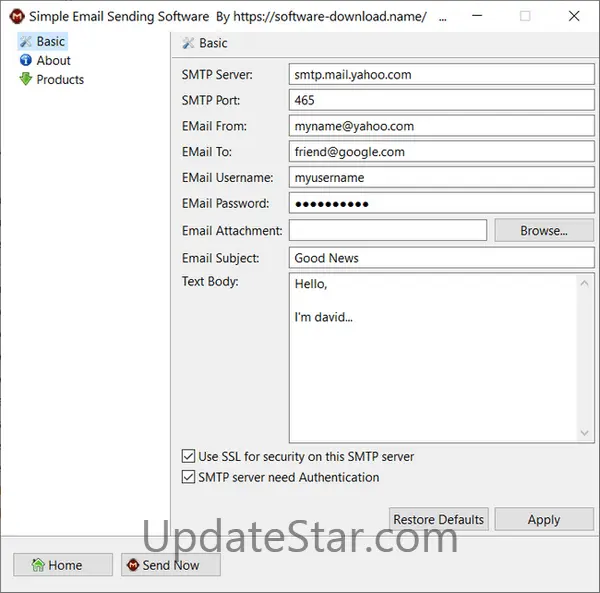The image size is (600, 593).
Task: Click the empty Email Attachment field
Action: pyautogui.click(x=388, y=230)
